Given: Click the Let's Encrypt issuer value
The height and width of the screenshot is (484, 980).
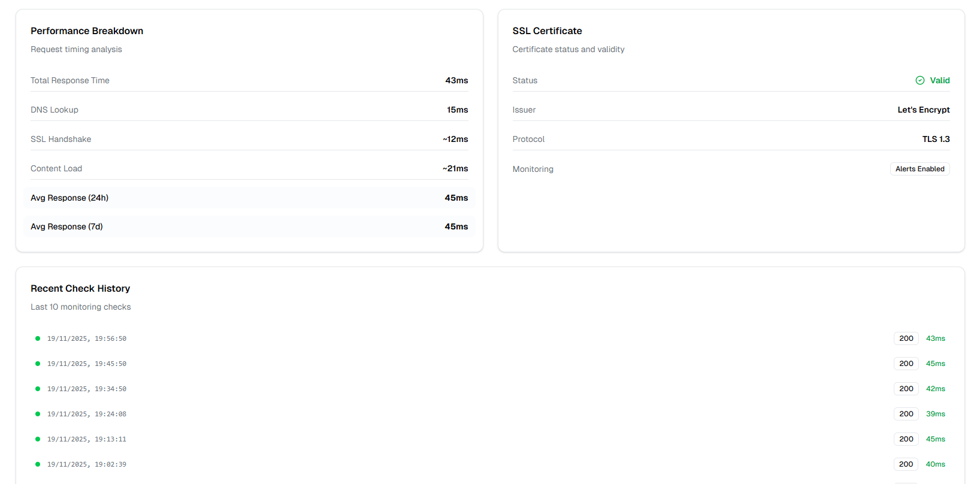Looking at the screenshot, I should coord(924,110).
